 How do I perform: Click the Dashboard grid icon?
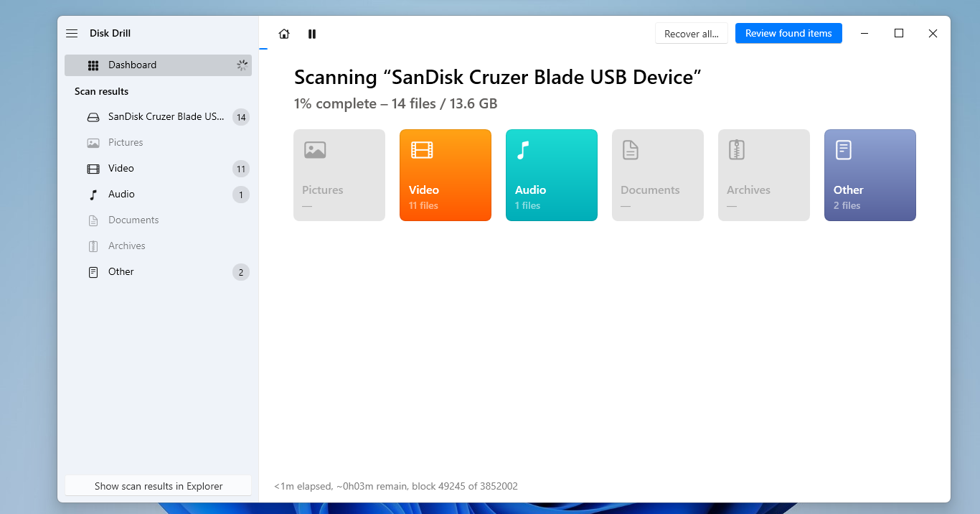(93, 65)
